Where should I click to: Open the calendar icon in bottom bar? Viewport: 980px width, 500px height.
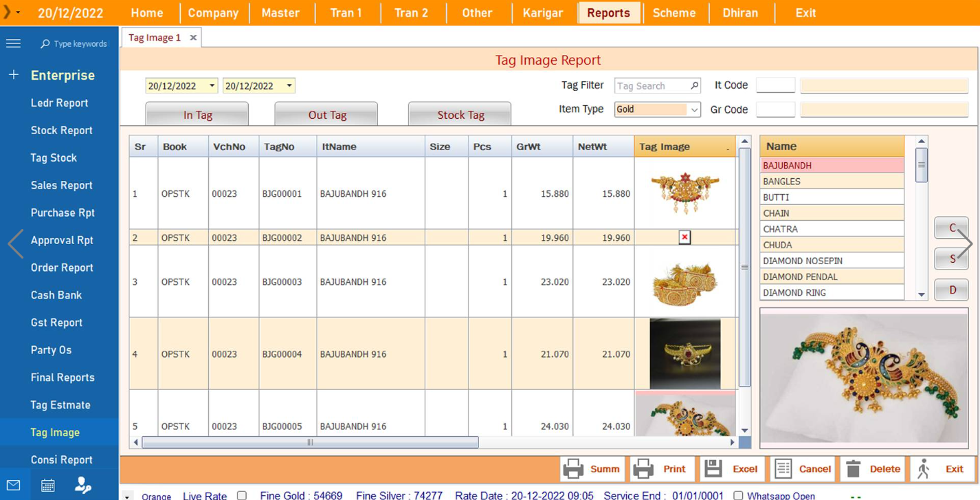[x=47, y=486]
